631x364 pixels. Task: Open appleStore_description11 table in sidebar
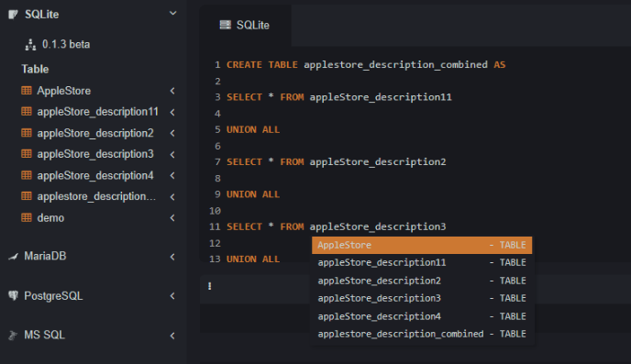click(98, 112)
